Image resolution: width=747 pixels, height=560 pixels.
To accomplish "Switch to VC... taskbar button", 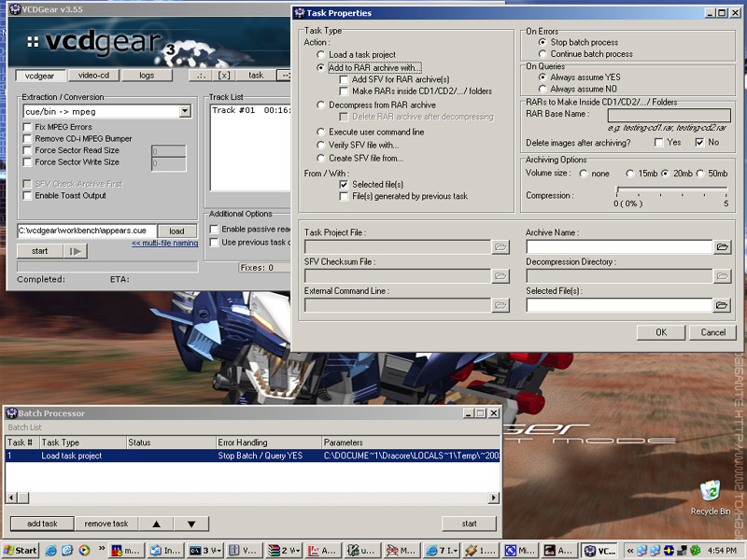I will (x=600, y=551).
